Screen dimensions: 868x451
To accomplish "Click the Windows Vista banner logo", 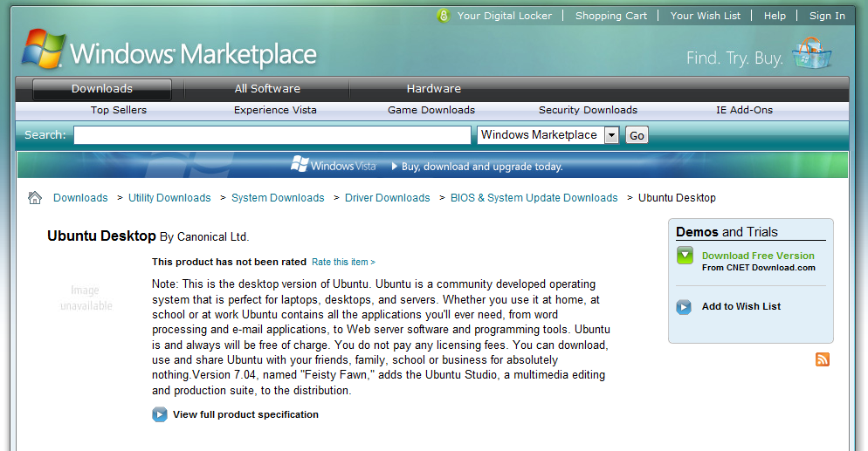I will (x=334, y=165).
